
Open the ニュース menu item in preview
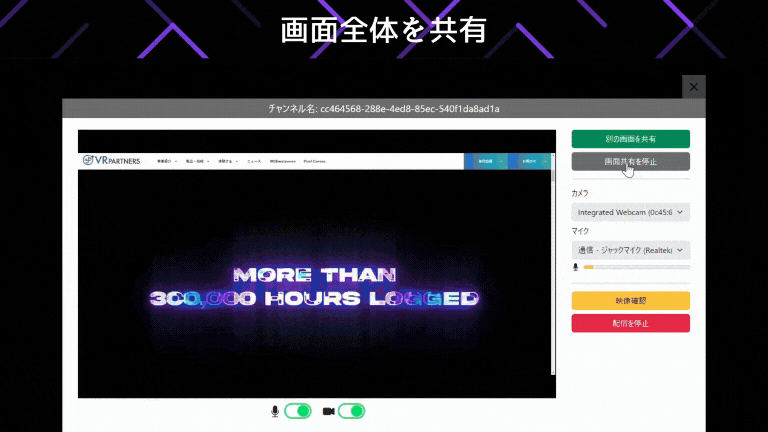pos(254,161)
